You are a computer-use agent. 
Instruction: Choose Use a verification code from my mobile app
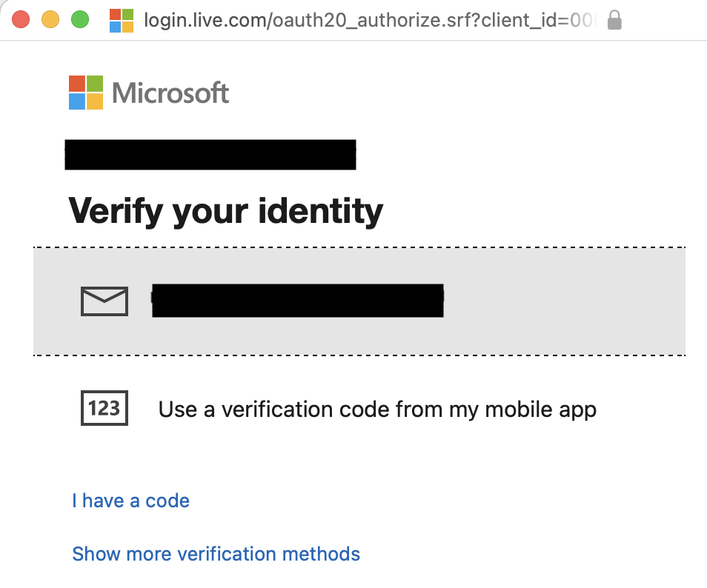coord(377,409)
